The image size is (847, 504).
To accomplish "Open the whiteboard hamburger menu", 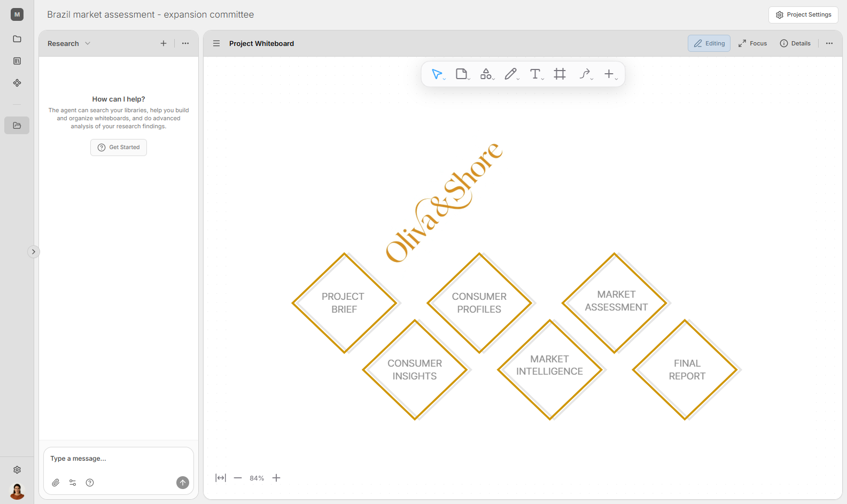I will (216, 43).
